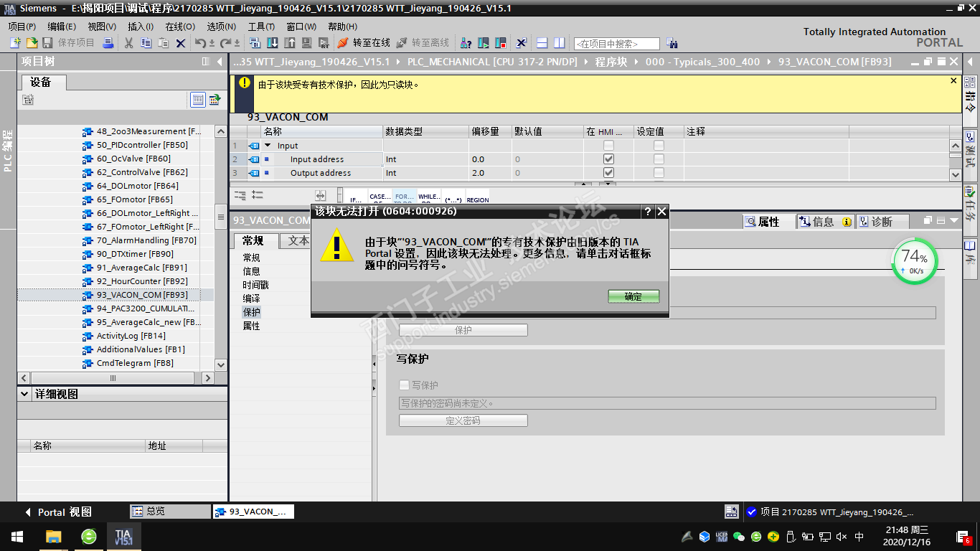Screen dimensions: 980x551
Task: Open the 工具 menu
Action: tap(261, 27)
